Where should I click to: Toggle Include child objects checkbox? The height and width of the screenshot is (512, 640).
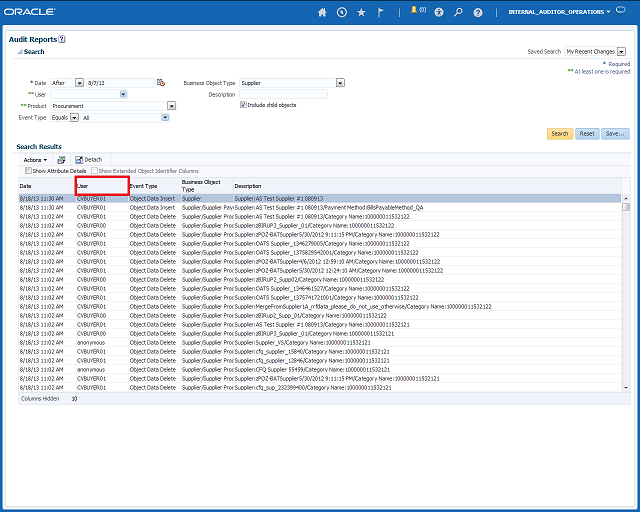click(x=243, y=105)
